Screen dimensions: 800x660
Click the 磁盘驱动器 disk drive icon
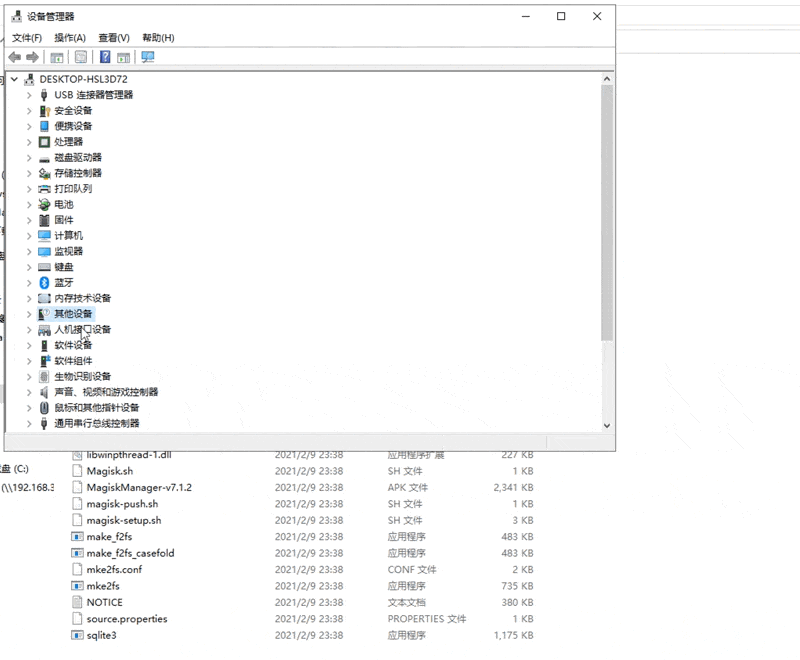pos(44,158)
